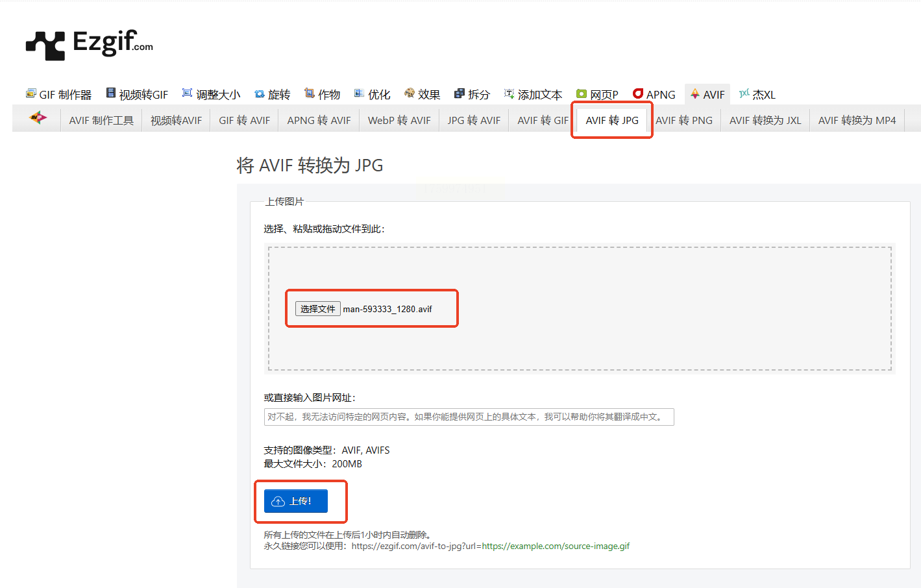Click the 将 AVIF 转换为 JPG heading
This screenshot has width=921, height=588.
click(x=310, y=165)
